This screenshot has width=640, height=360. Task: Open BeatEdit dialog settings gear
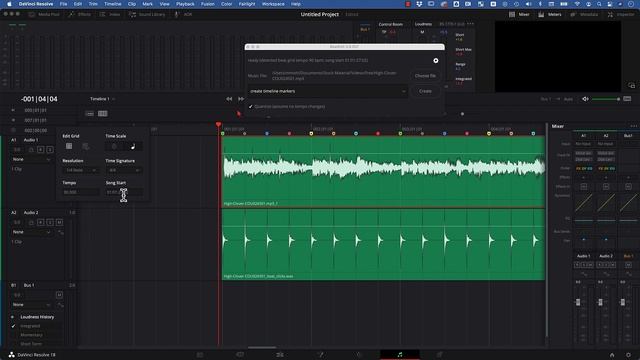tap(436, 60)
